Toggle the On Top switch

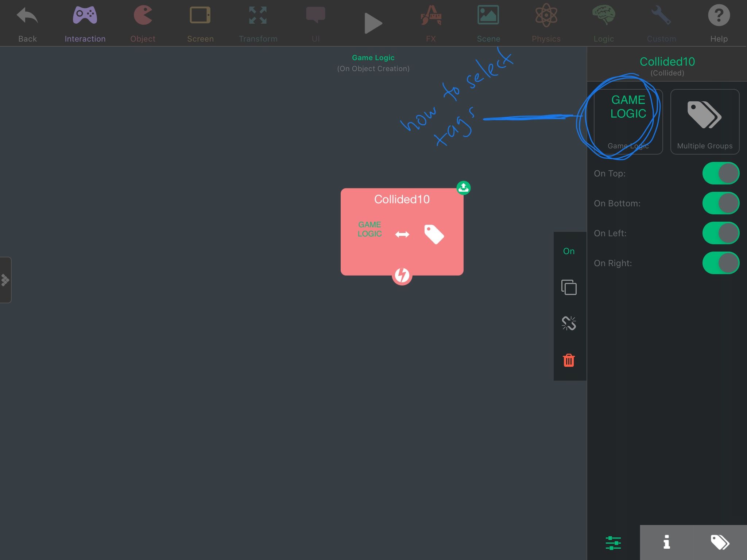pyautogui.click(x=720, y=173)
